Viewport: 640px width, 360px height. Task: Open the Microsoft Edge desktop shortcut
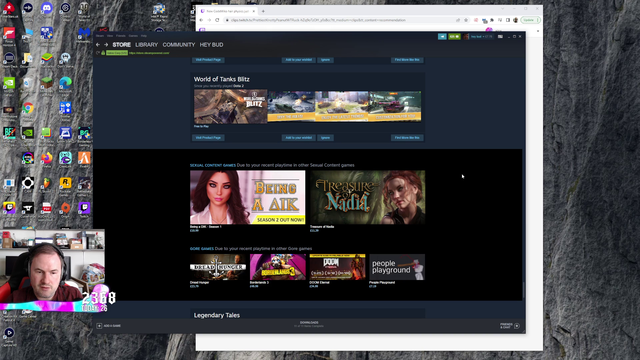[65, 83]
